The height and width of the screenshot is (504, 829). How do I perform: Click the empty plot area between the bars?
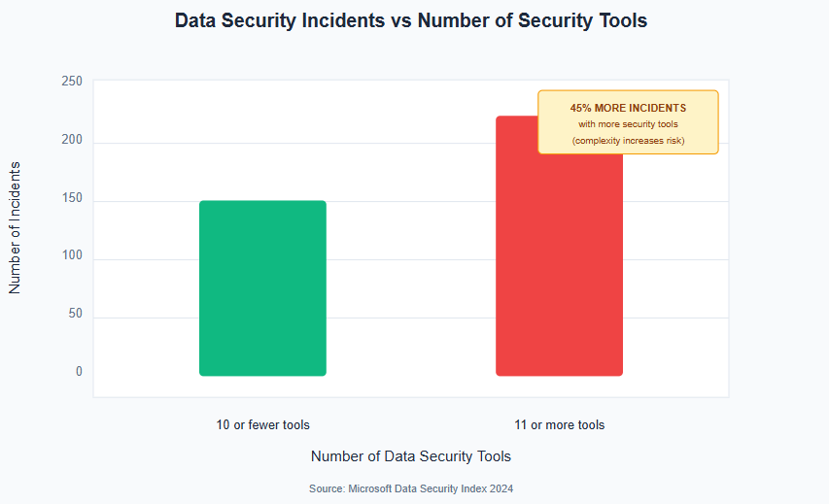click(x=411, y=238)
